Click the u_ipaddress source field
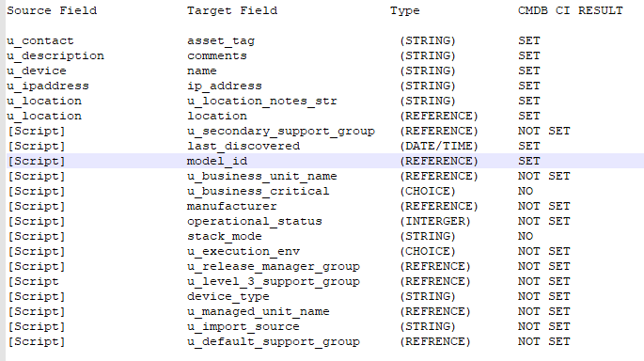644x361 pixels. click(48, 86)
